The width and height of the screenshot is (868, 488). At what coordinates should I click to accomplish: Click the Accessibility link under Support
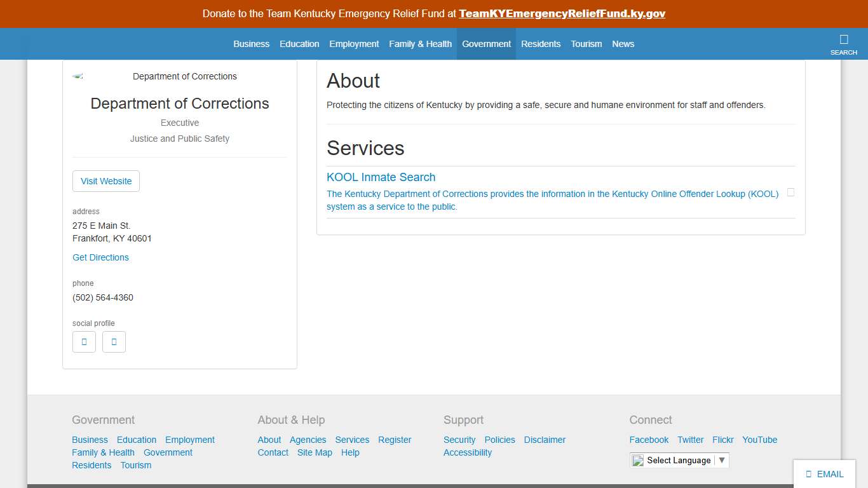coord(467,452)
